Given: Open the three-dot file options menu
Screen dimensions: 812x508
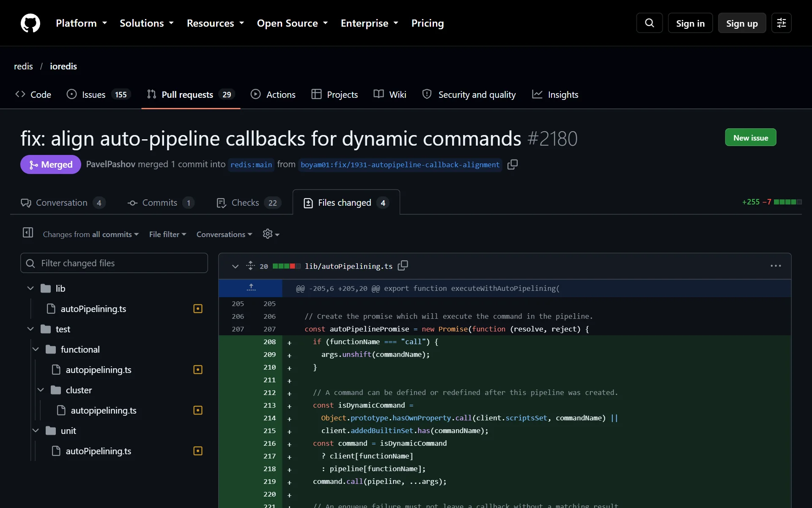Looking at the screenshot, I should tap(776, 266).
